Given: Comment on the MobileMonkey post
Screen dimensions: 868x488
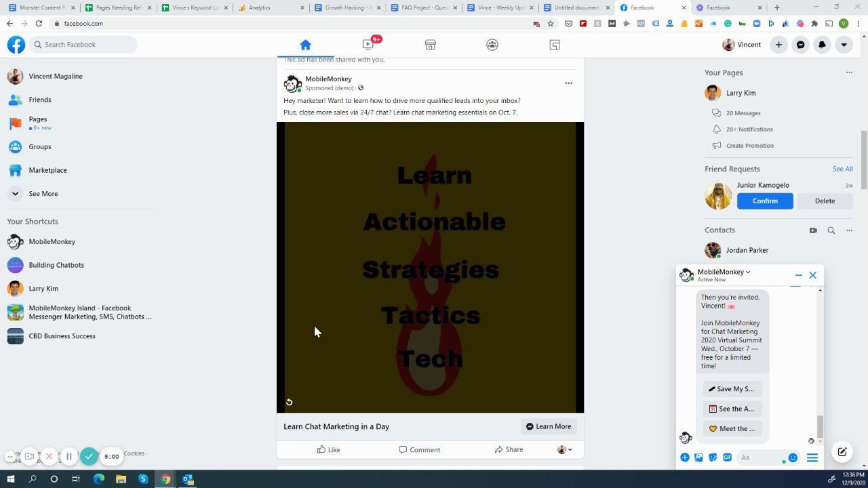Looking at the screenshot, I should coord(420,449).
